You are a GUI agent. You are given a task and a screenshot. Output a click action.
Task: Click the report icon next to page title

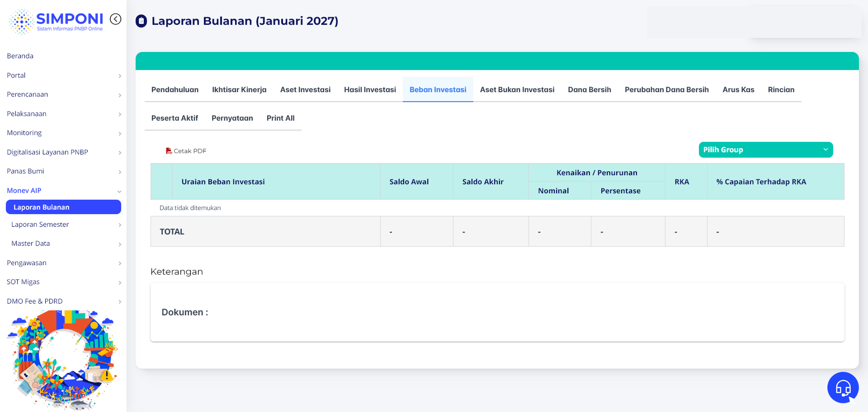click(142, 21)
